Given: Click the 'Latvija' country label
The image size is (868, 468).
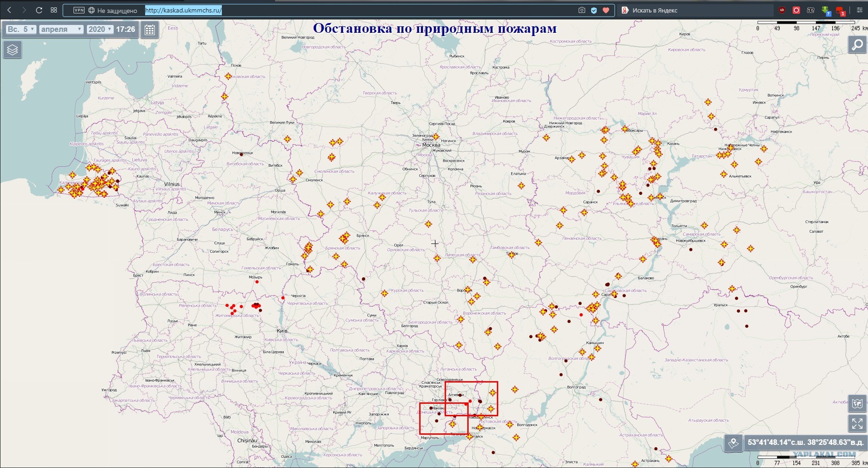Looking at the screenshot, I should (157, 103).
